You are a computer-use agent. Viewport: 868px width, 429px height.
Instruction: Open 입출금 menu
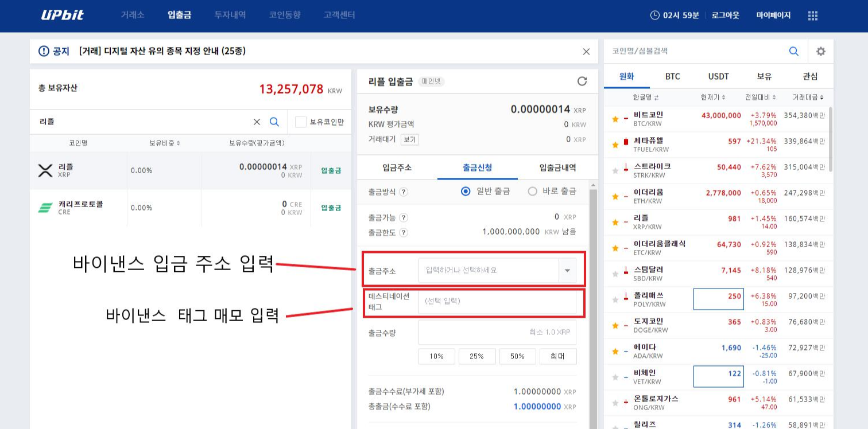tap(180, 15)
